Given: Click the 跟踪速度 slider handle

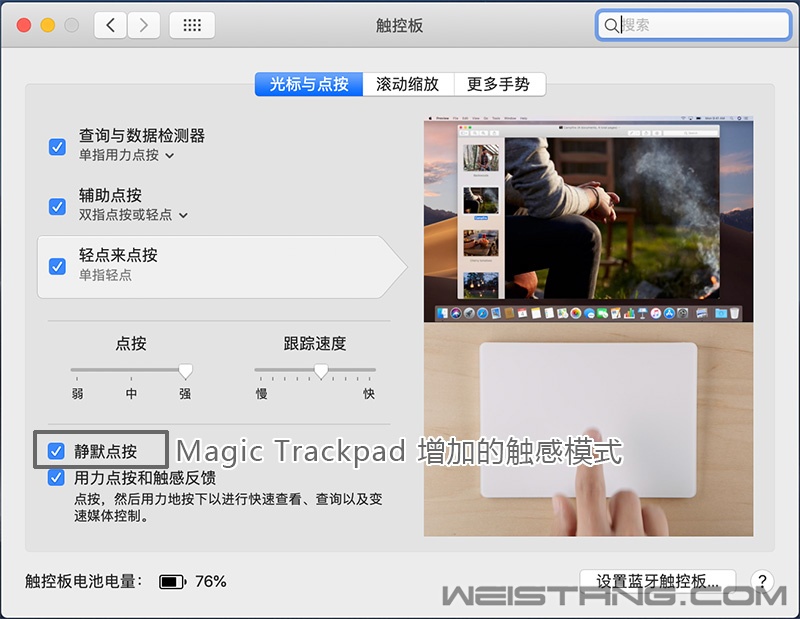Looking at the screenshot, I should (321, 371).
